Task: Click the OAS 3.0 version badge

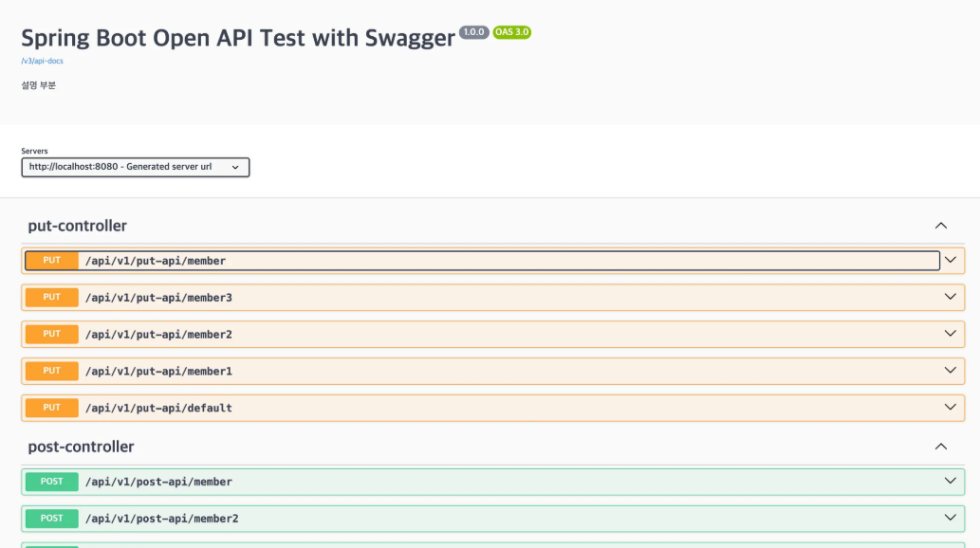Action: click(x=512, y=32)
